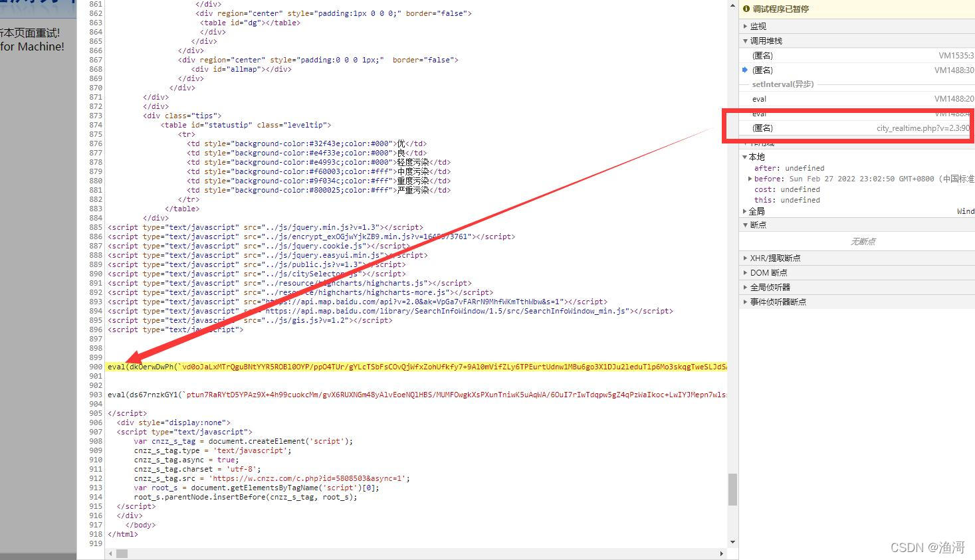This screenshot has width=975, height=560.
Task: Click the encrypt_exOGjwYjkZB9.min.js script line
Action: point(311,237)
